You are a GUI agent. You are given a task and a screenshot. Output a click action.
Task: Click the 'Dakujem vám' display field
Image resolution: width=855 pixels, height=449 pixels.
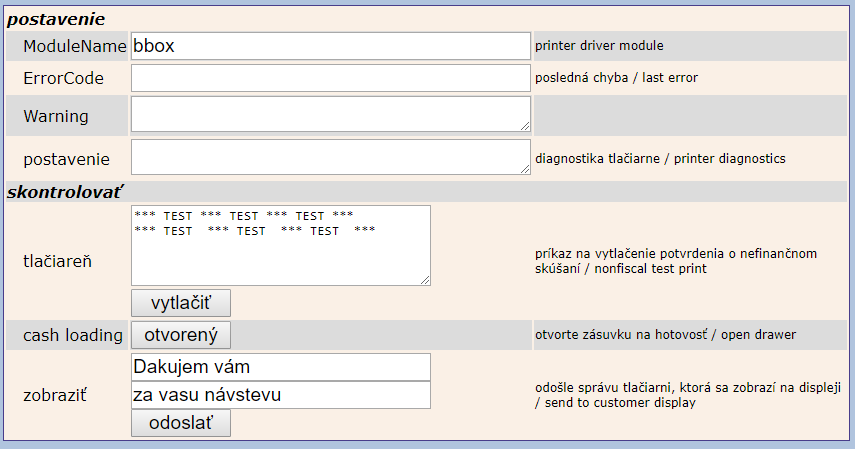click(x=280, y=367)
